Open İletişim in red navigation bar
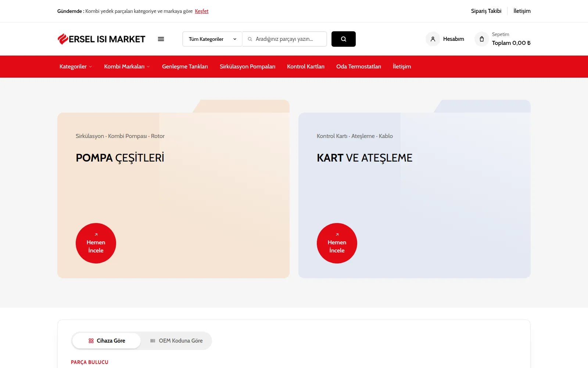Screen dimensions: 588x368 point(402,67)
